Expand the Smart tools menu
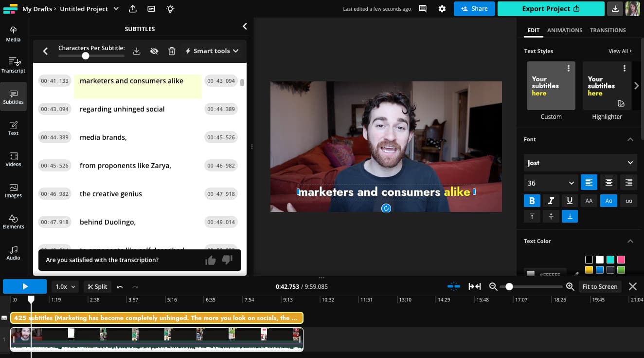 [x=212, y=51]
